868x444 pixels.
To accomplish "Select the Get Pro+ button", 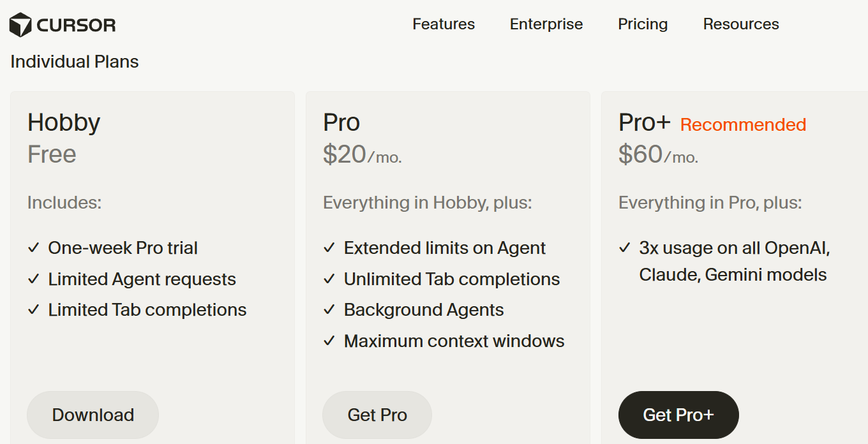I will tap(678, 415).
